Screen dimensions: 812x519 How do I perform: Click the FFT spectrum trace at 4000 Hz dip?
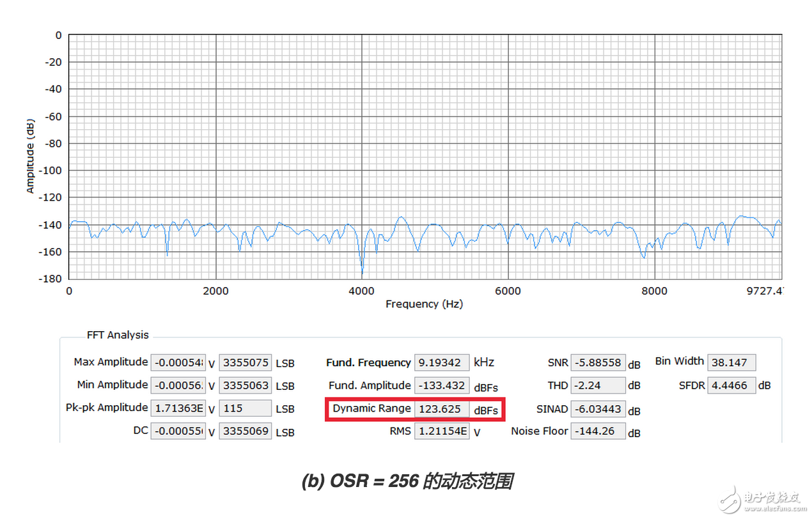tap(362, 267)
